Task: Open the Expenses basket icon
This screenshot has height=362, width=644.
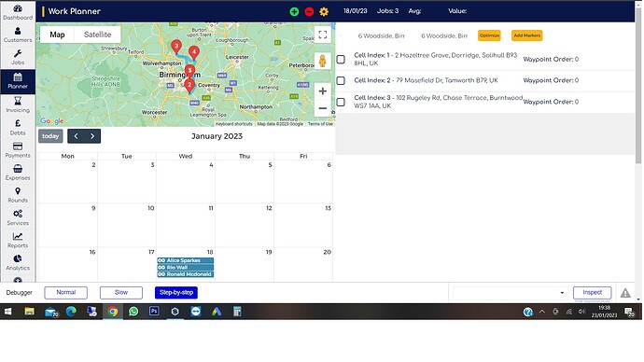Action: (18, 173)
